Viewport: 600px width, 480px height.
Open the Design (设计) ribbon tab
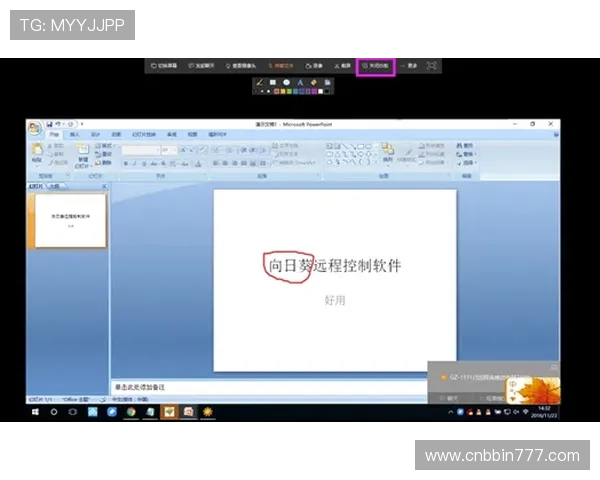coord(95,134)
